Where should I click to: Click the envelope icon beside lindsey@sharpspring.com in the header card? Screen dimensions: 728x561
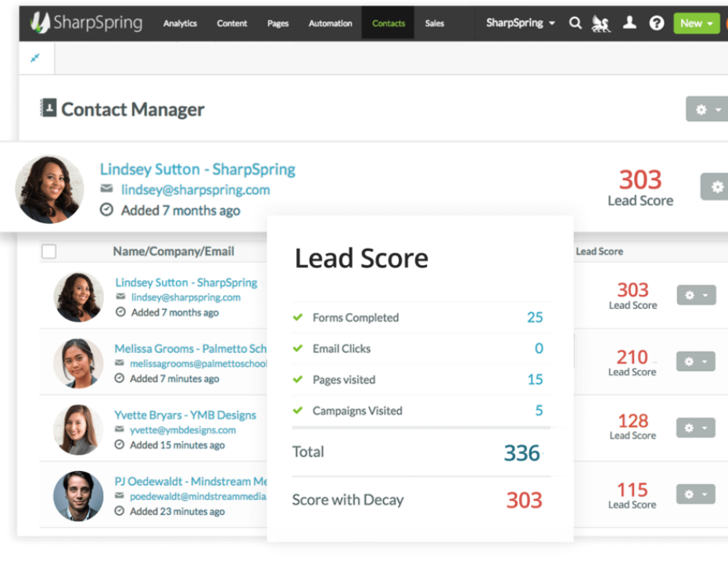107,188
